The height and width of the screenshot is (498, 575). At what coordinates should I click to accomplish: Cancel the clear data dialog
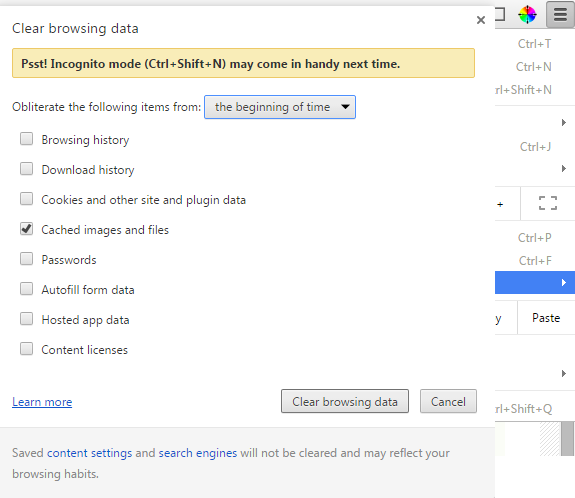pos(448,401)
